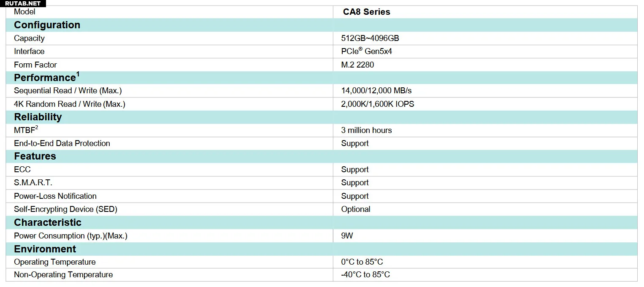The height and width of the screenshot is (287, 644).
Task: Select the PCIe Gen5x4 interface value
Action: pos(367,51)
